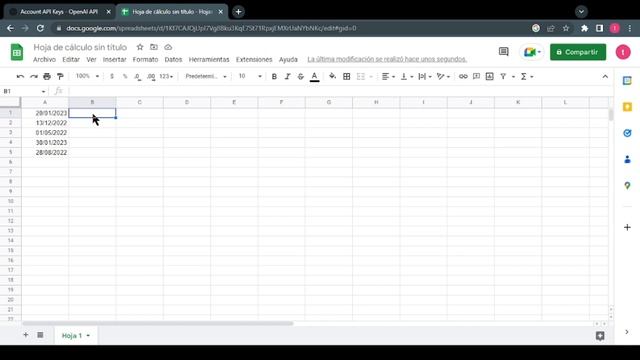The height and width of the screenshot is (360, 640).
Task: Switch to the Account API Keys browser tab
Action: 59,12
